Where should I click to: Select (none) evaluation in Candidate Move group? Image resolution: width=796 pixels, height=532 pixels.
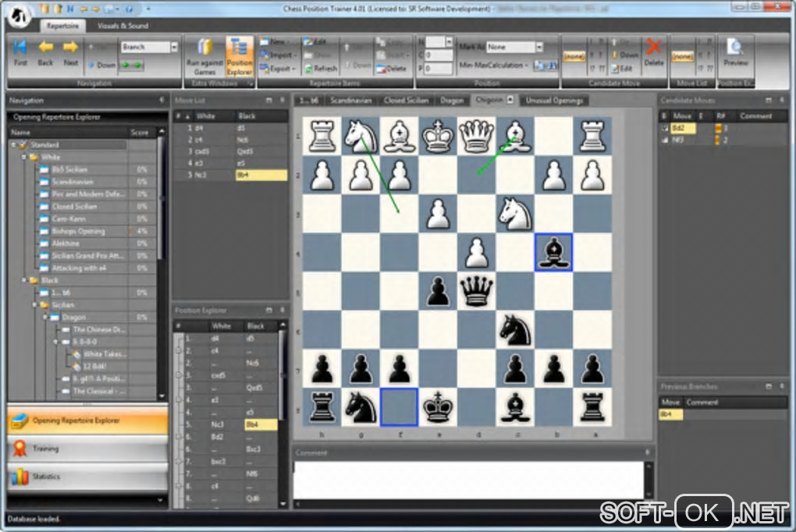point(574,56)
